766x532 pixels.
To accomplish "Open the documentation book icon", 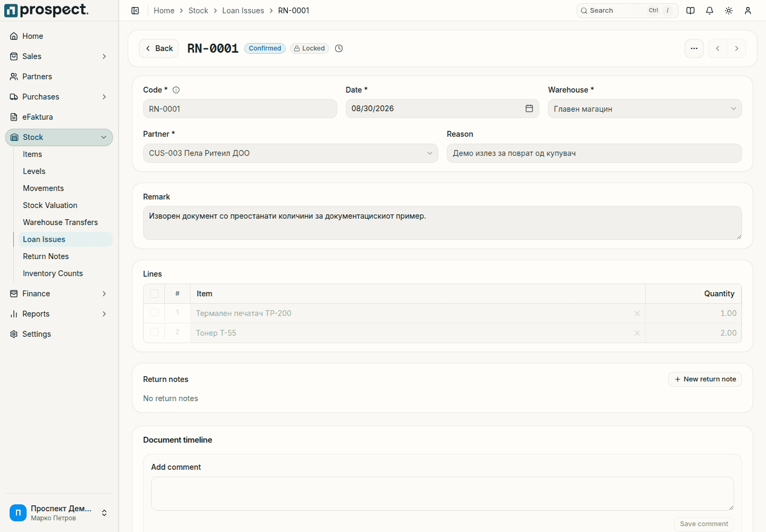I will pyautogui.click(x=690, y=11).
